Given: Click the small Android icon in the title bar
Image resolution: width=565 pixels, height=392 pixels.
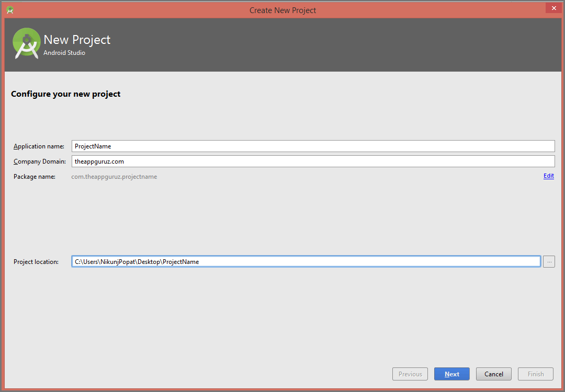Looking at the screenshot, I should (10, 10).
